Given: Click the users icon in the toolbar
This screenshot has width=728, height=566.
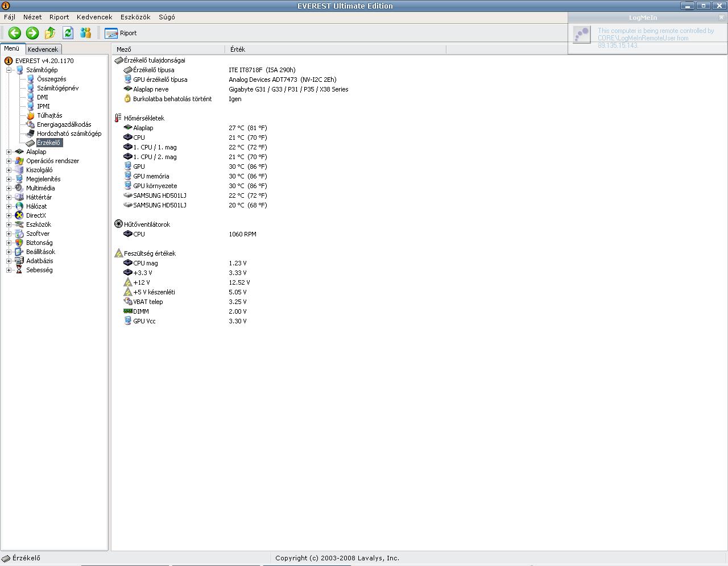Looking at the screenshot, I should [85, 33].
